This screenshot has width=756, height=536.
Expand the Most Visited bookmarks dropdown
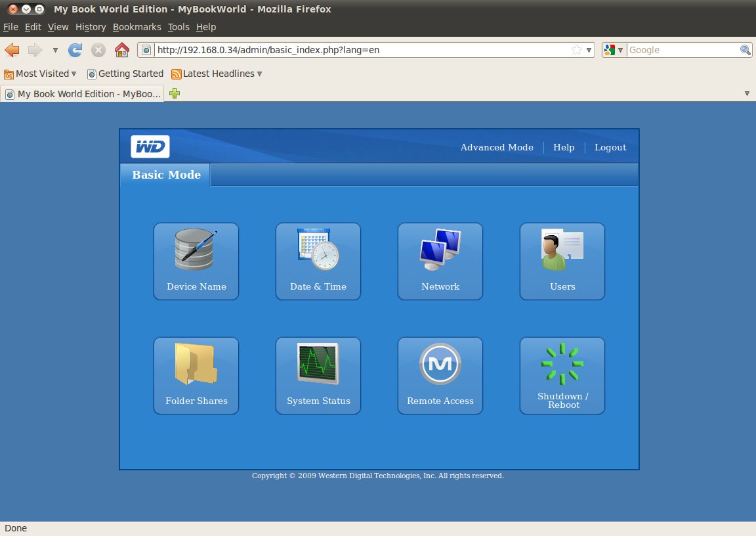tap(41, 74)
